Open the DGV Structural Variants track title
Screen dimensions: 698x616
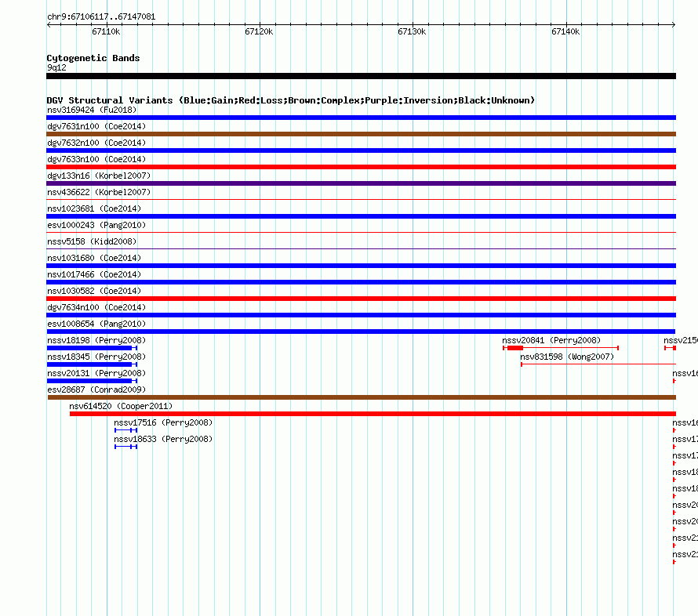[x=290, y=100]
